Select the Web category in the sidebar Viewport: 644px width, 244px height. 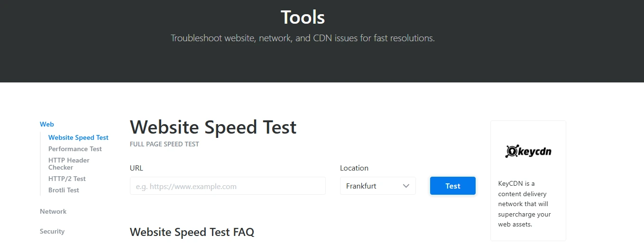point(47,124)
